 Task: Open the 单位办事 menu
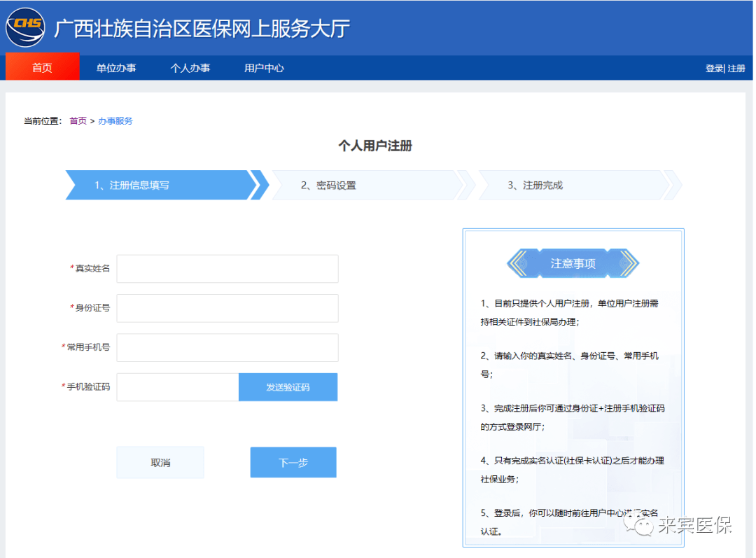coord(116,68)
